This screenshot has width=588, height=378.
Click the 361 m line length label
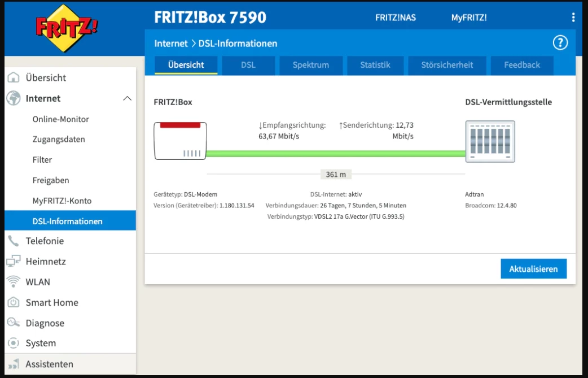point(336,175)
